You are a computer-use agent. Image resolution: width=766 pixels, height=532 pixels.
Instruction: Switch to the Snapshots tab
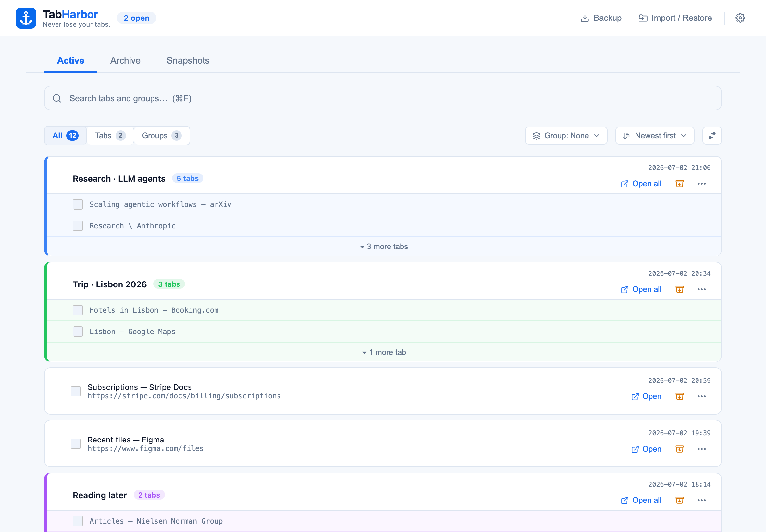click(188, 61)
